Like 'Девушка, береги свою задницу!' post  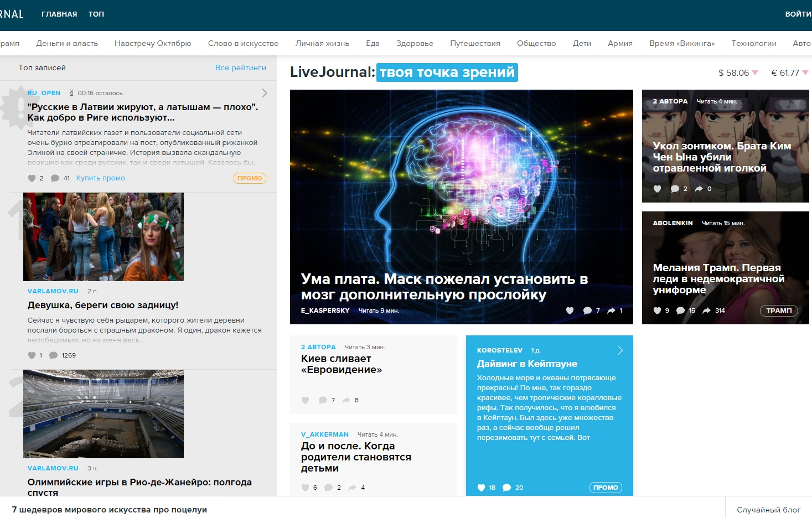pyautogui.click(x=32, y=355)
